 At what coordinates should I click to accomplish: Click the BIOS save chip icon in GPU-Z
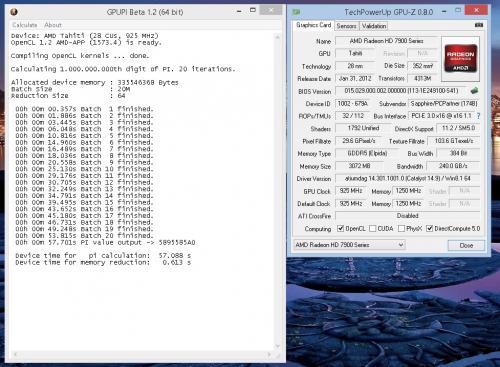pyautogui.click(x=475, y=90)
